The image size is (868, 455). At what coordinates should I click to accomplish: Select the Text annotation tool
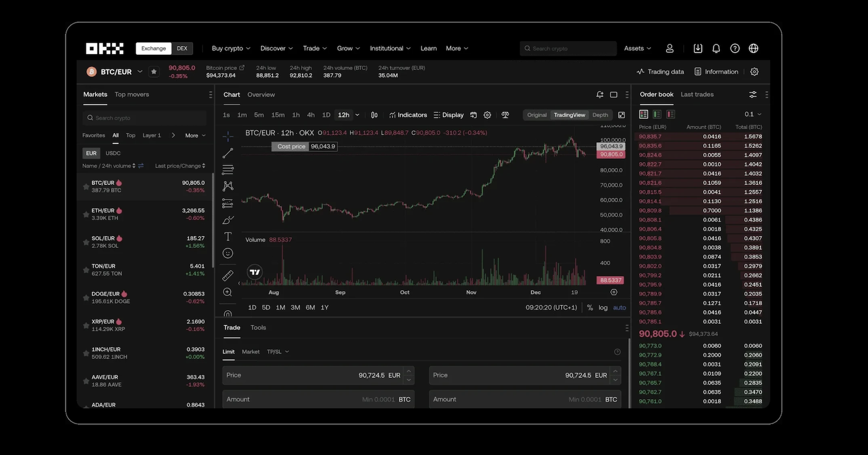(228, 236)
